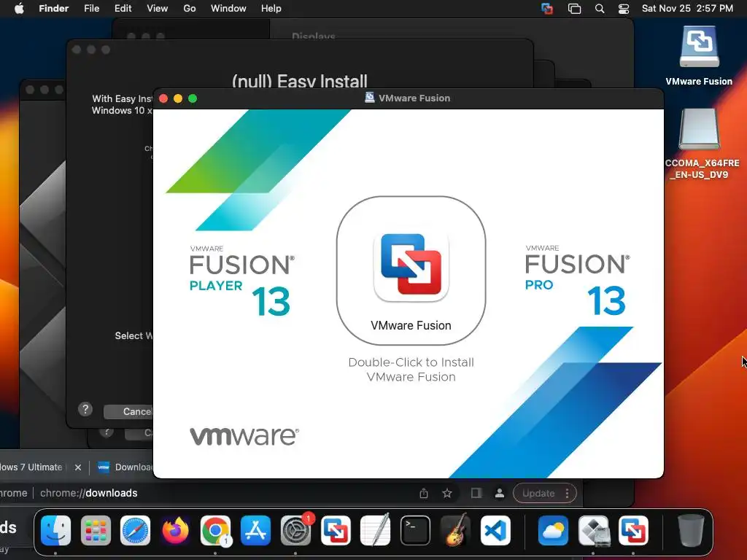Launch Safari from the Dock
The width and height of the screenshot is (747, 560).
135,530
